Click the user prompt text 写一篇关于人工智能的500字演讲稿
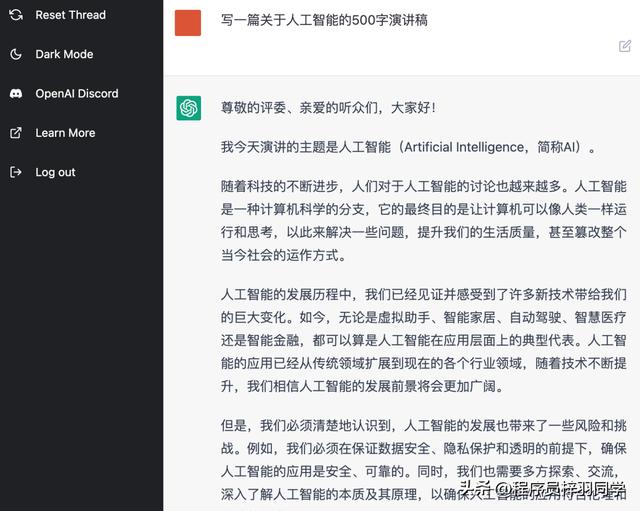Image resolution: width=640 pixels, height=511 pixels. tap(324, 20)
